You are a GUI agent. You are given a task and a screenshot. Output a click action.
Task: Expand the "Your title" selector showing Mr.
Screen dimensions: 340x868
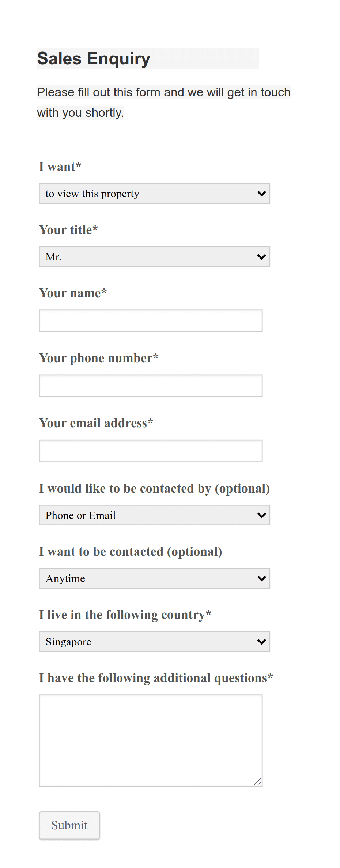pyautogui.click(x=154, y=257)
